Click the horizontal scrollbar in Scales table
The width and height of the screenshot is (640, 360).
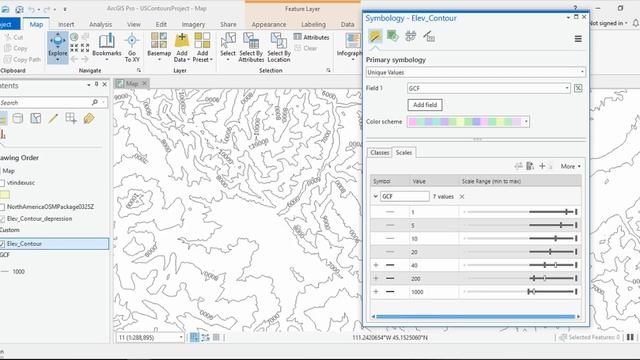(476, 316)
